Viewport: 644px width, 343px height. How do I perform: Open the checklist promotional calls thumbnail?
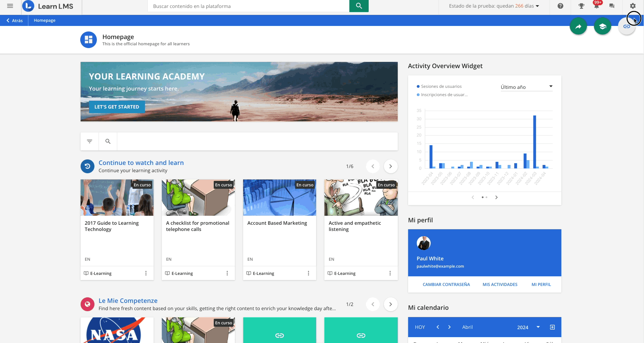click(x=198, y=197)
